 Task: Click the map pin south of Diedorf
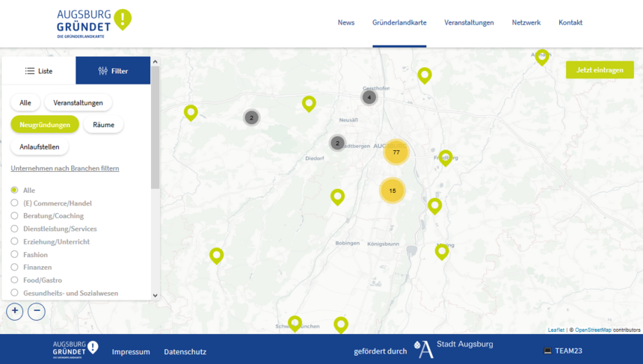pos(337,197)
